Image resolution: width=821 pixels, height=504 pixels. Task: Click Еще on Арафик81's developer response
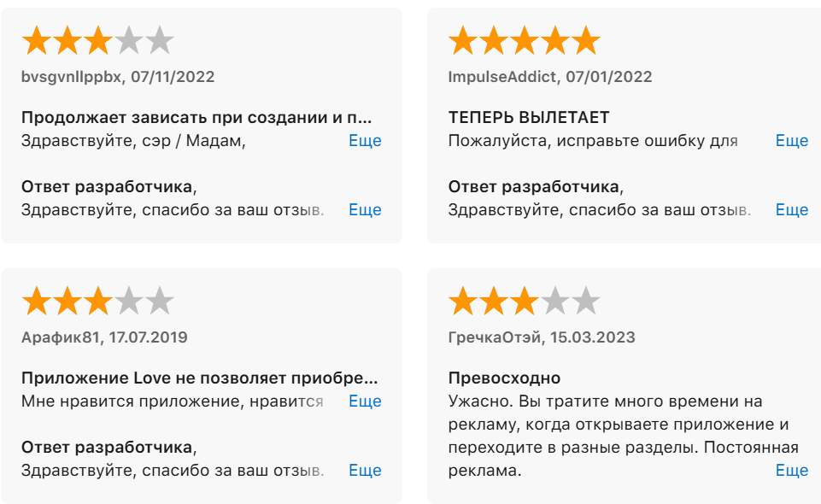[364, 470]
